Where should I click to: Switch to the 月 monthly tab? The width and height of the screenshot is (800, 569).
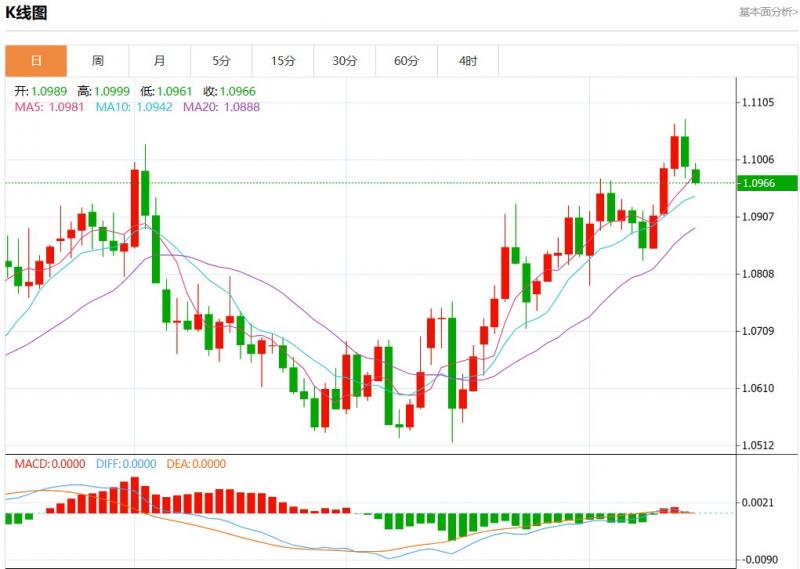[160, 61]
